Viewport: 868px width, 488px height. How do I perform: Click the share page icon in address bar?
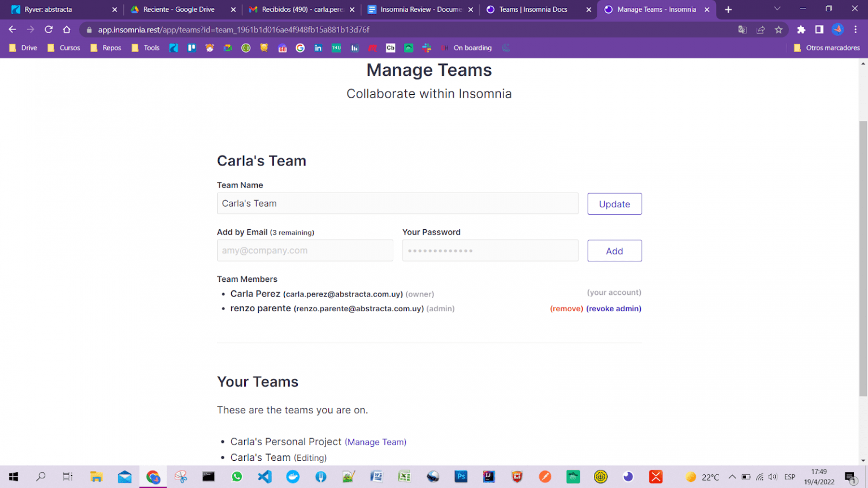click(761, 29)
